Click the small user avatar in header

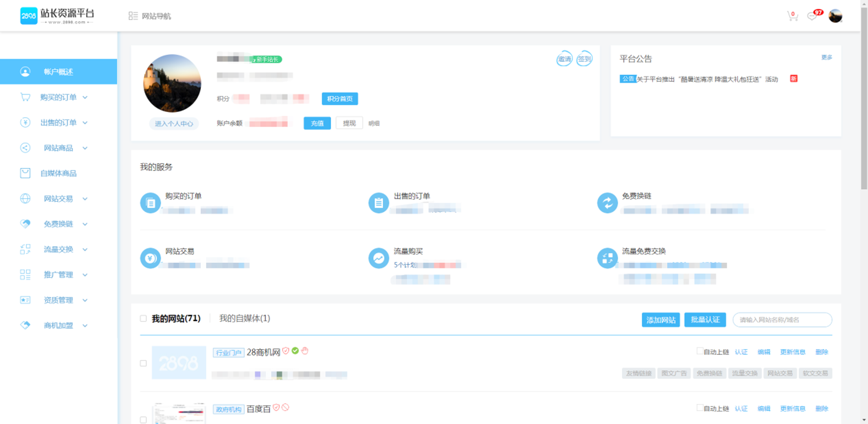tap(835, 16)
